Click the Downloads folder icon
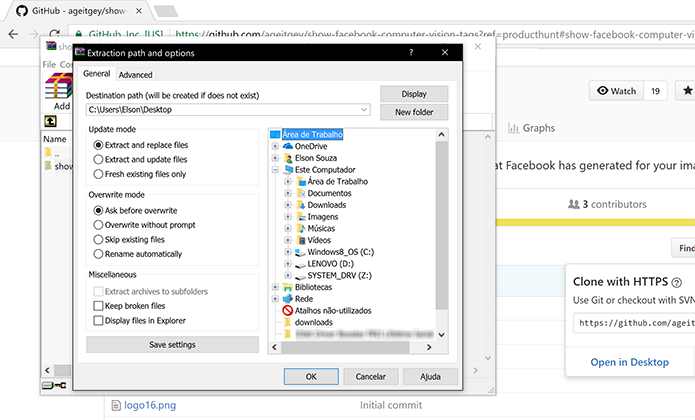 [x=301, y=205]
